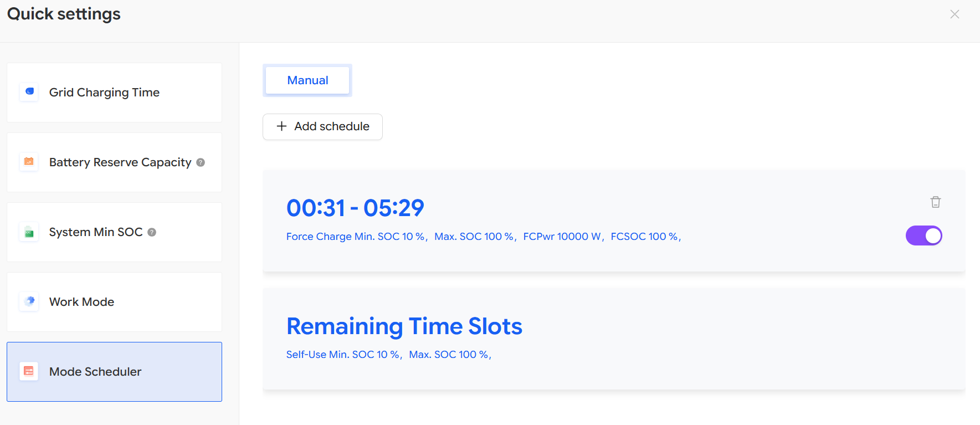Switch to System Min SOC settings
980x425 pixels.
pos(95,232)
